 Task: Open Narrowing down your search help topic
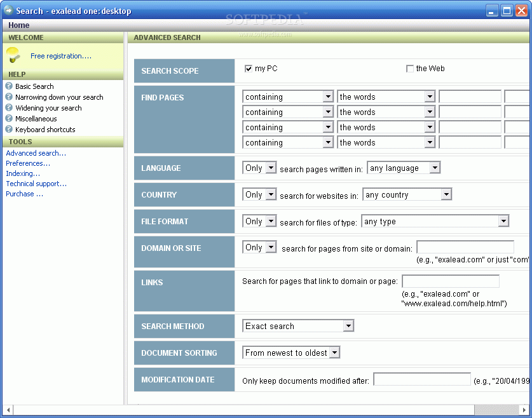coord(59,97)
